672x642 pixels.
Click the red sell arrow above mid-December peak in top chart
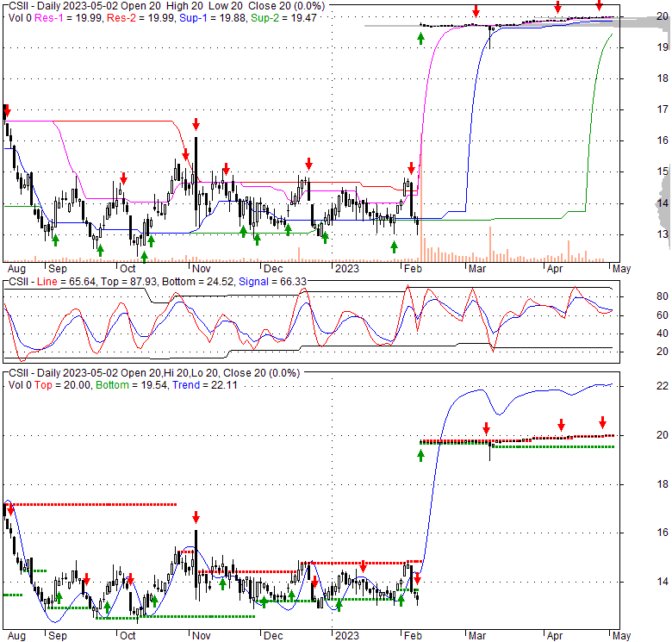pos(308,164)
